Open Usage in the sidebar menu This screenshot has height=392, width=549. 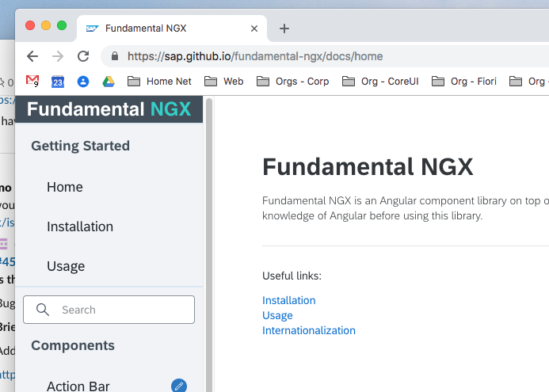click(x=66, y=266)
